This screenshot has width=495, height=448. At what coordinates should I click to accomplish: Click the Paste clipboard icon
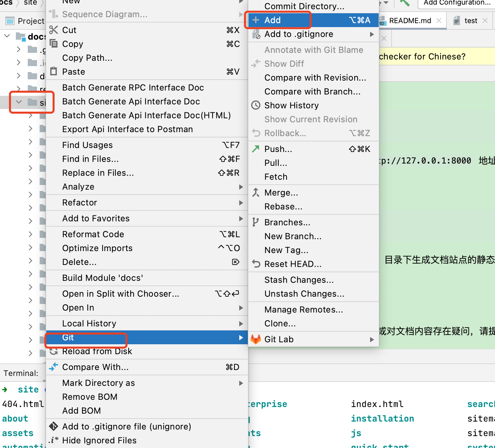53,71
